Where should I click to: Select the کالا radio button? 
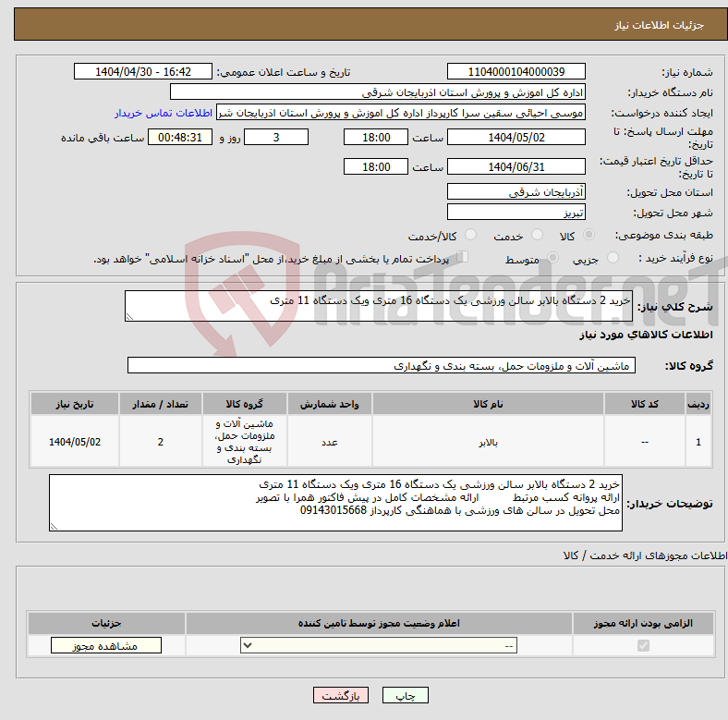pos(588,235)
